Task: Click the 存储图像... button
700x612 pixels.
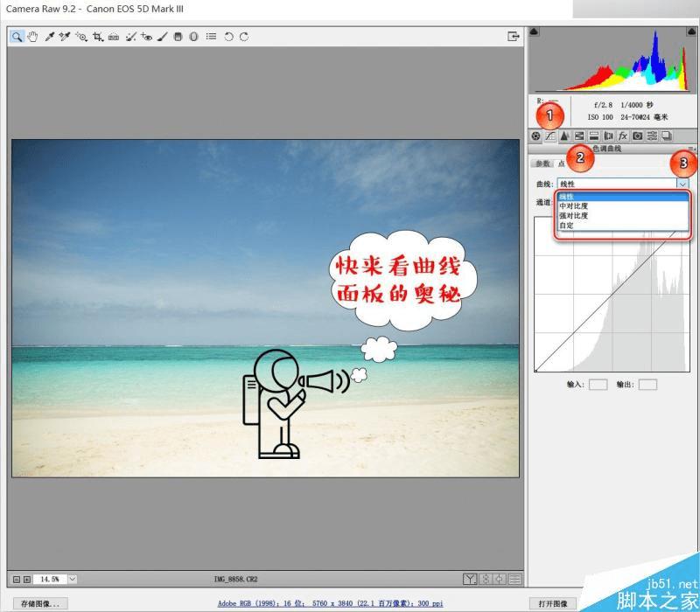Action: [x=40, y=603]
